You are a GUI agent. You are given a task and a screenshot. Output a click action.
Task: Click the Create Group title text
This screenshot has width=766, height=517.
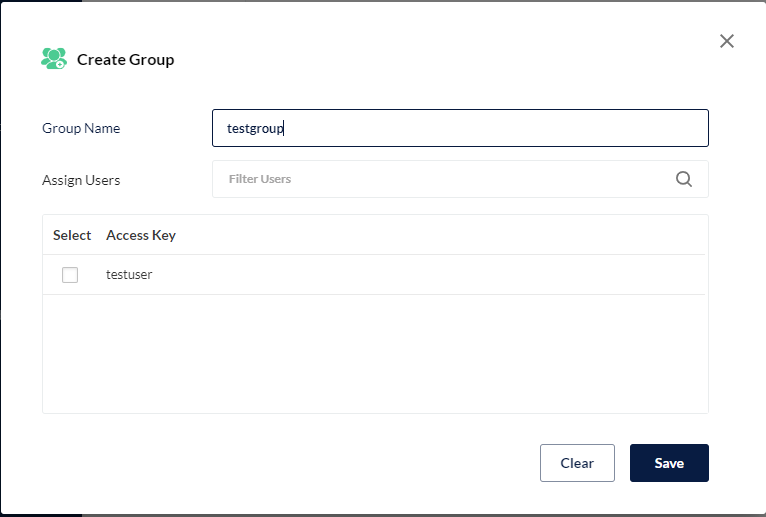(126, 60)
